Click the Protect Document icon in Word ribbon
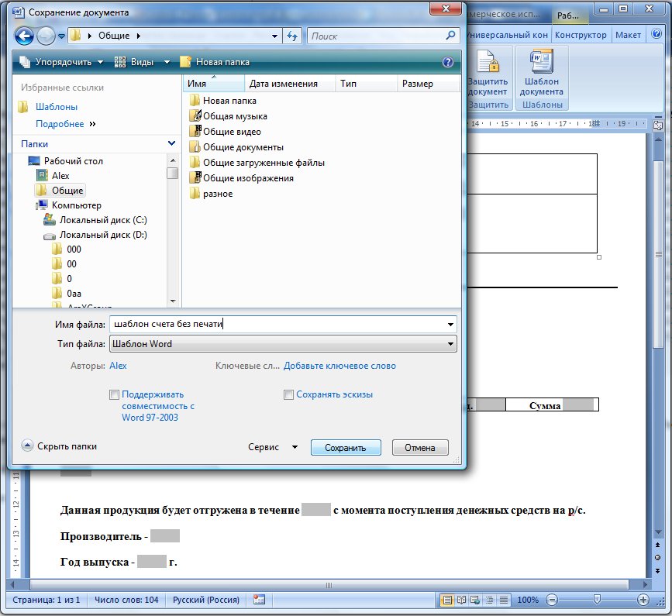Image resolution: width=672 pixels, height=616 pixels. (488, 61)
